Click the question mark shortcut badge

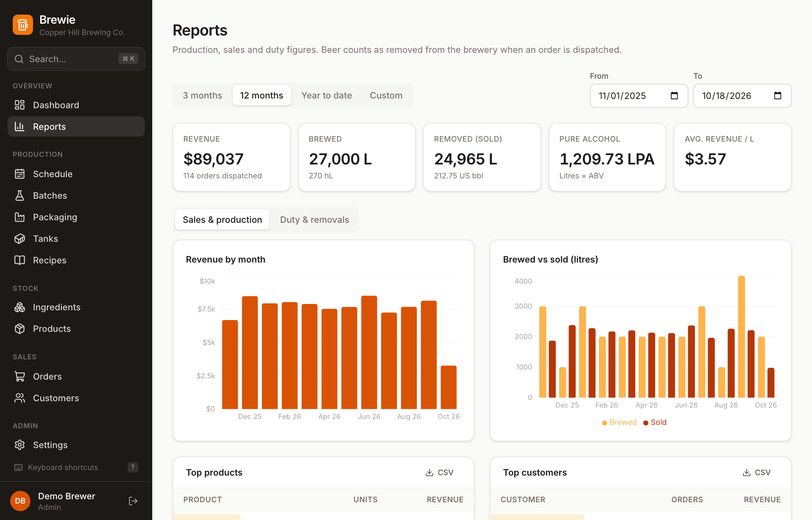[133, 467]
